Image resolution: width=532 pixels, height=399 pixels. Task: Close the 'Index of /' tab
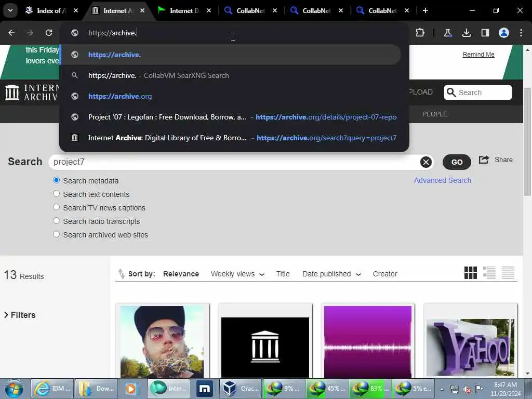coord(76,10)
